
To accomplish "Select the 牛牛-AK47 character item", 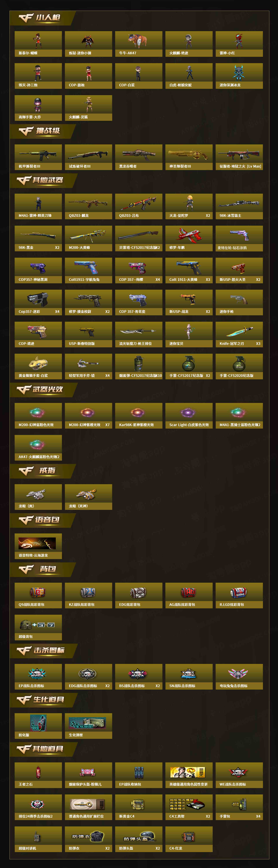I will [139, 44].
